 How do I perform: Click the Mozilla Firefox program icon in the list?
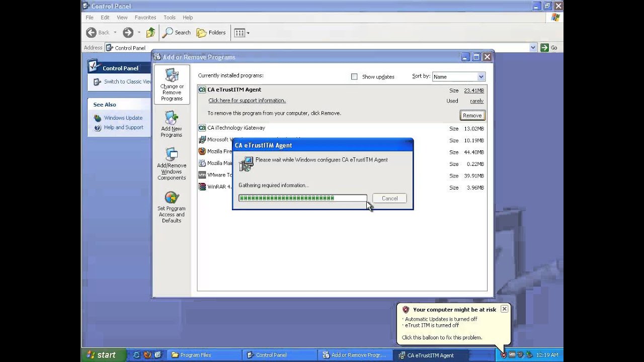coord(202,151)
